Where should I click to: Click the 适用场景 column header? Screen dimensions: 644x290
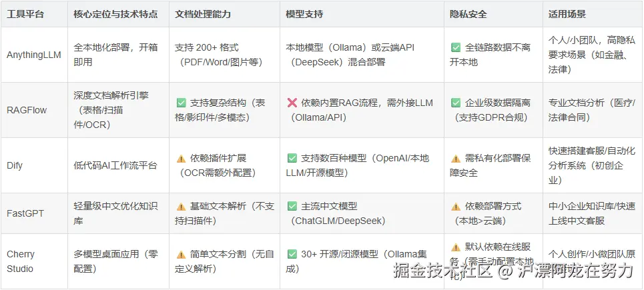[x=567, y=14]
